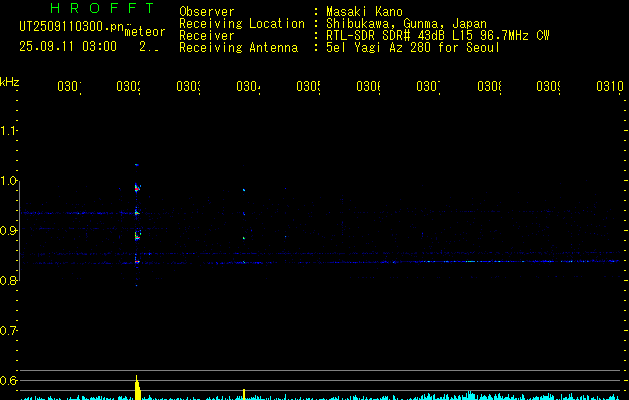Click the HROFFT title text
629x400 pixels.
(102, 8)
